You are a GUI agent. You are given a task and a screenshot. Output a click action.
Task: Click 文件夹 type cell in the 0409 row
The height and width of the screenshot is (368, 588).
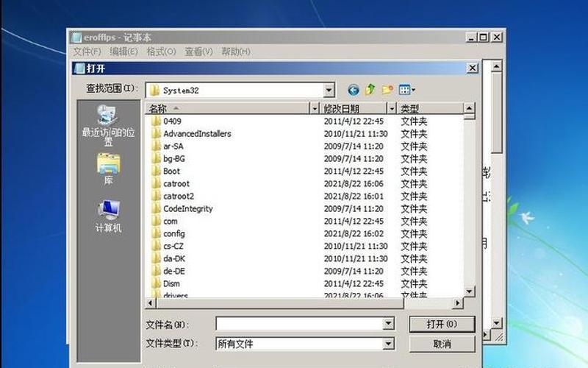[414, 121]
